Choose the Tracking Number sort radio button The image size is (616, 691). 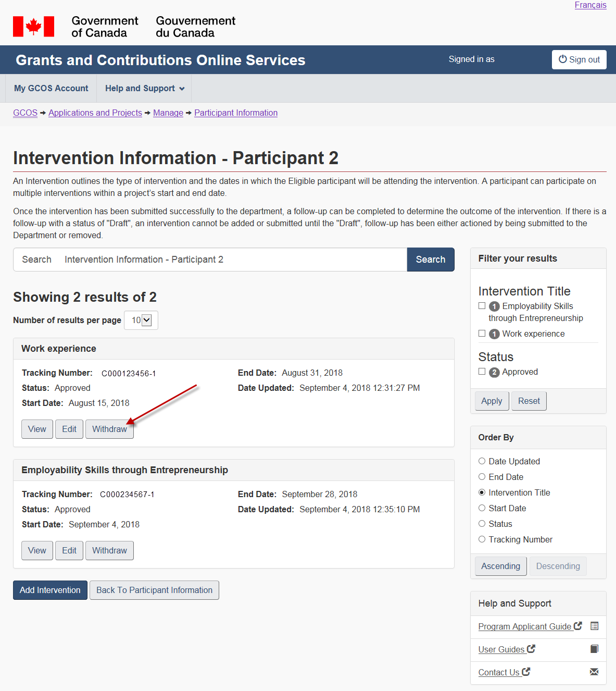click(482, 539)
